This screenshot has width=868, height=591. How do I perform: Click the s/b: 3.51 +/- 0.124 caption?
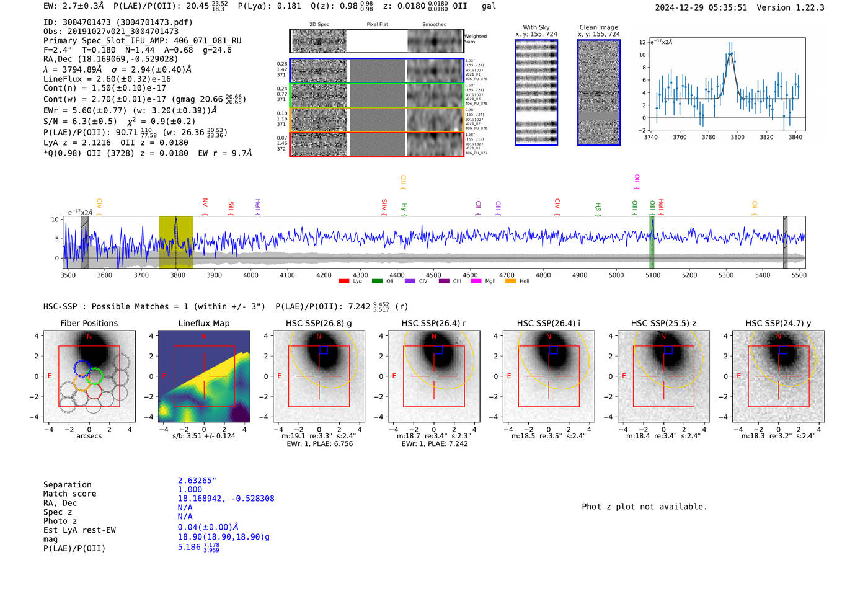click(204, 436)
